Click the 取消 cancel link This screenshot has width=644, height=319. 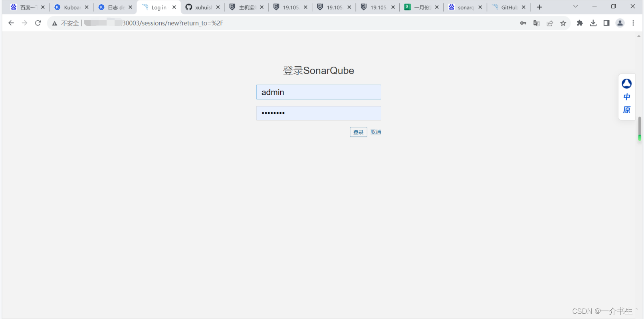376,132
